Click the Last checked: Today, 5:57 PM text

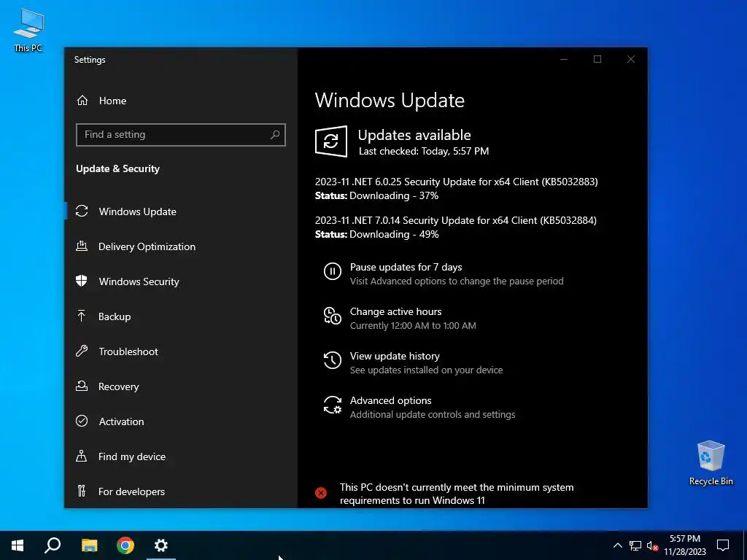tap(424, 152)
